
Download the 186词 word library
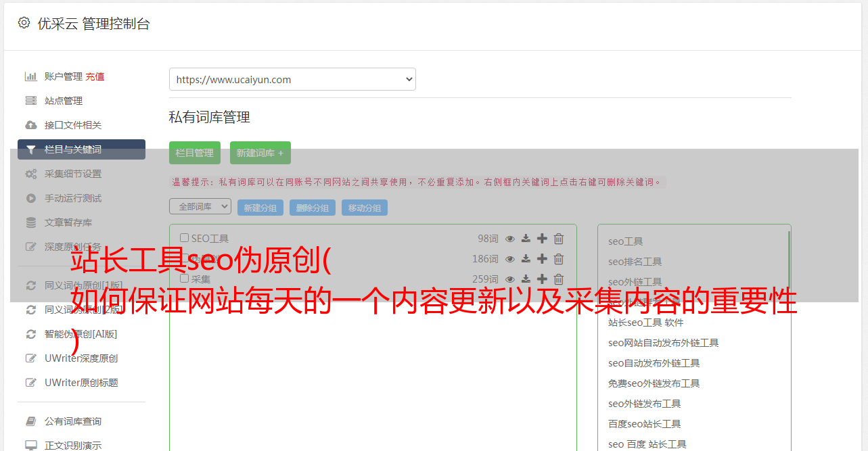[526, 259]
